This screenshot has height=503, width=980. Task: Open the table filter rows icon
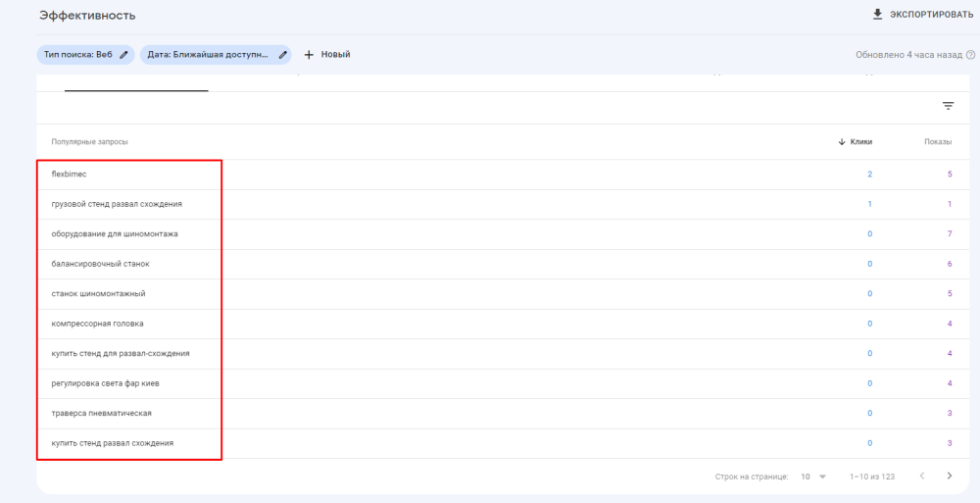(948, 106)
